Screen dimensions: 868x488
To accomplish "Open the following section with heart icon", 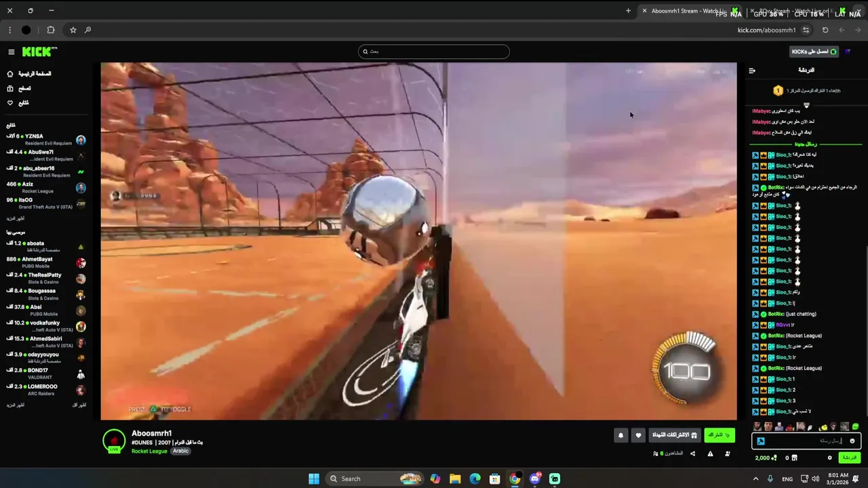I will (x=18, y=103).
